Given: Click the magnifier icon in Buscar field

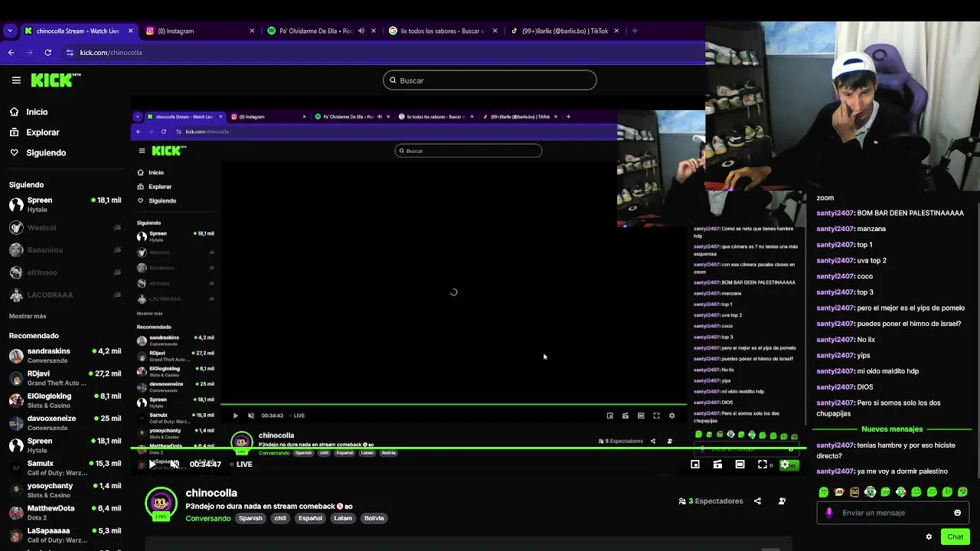Looking at the screenshot, I should pyautogui.click(x=394, y=80).
